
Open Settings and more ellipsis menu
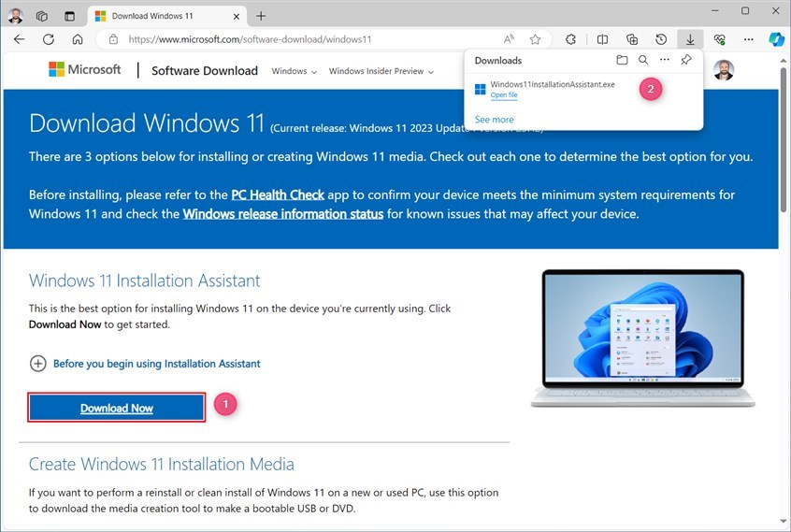tap(749, 39)
